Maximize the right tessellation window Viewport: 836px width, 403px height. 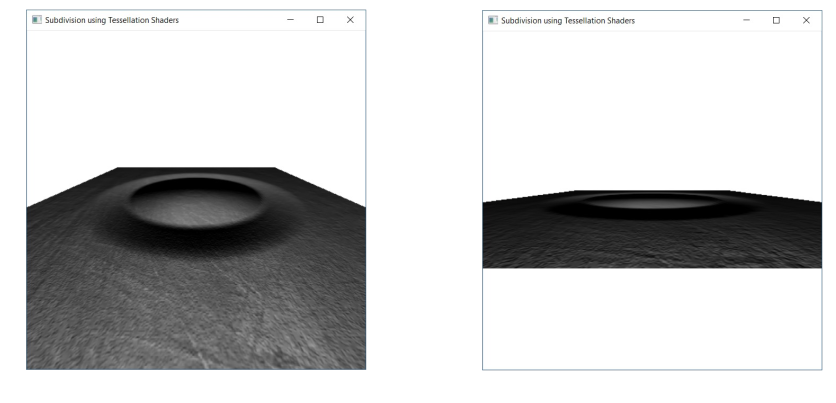point(776,20)
